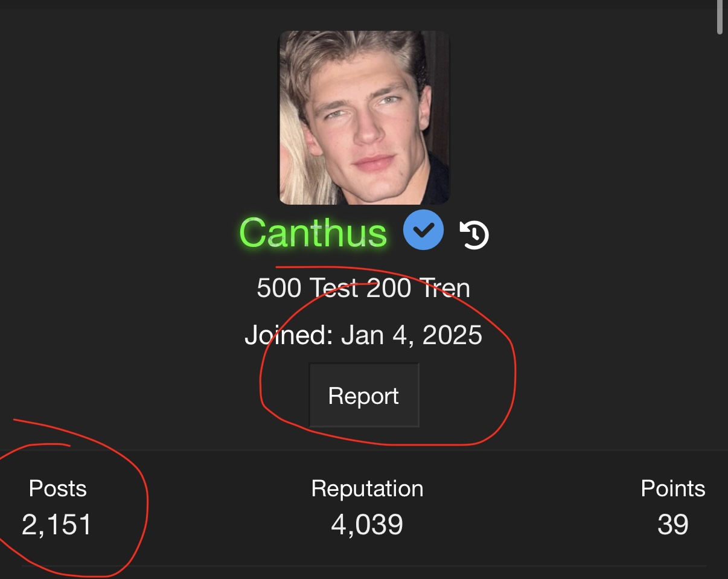Open the 2,151 posts count
The width and height of the screenshot is (728, 579).
pyautogui.click(x=57, y=524)
